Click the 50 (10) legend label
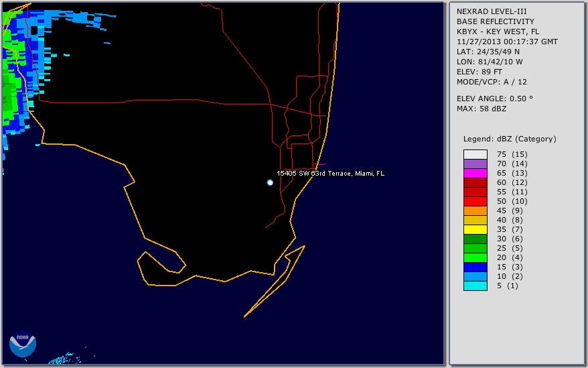This screenshot has height=368, width=588. [x=512, y=201]
